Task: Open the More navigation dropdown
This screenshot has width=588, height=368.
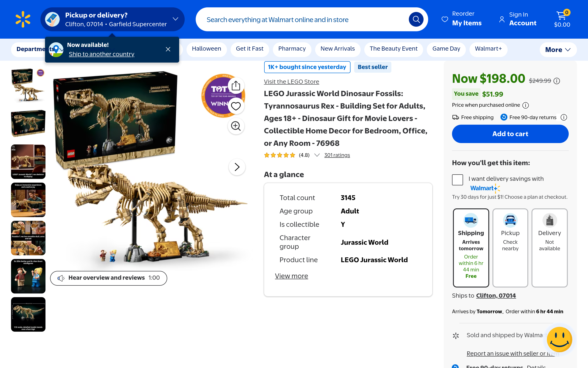Action: coord(558,50)
